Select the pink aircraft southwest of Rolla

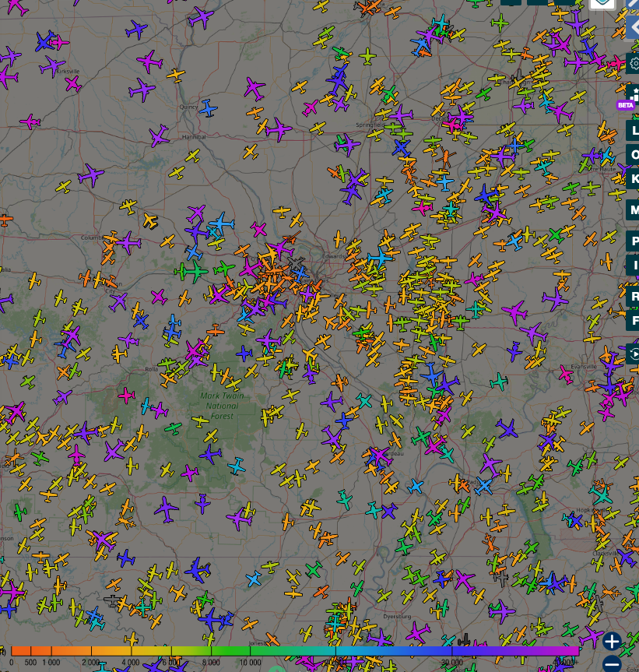point(126,395)
